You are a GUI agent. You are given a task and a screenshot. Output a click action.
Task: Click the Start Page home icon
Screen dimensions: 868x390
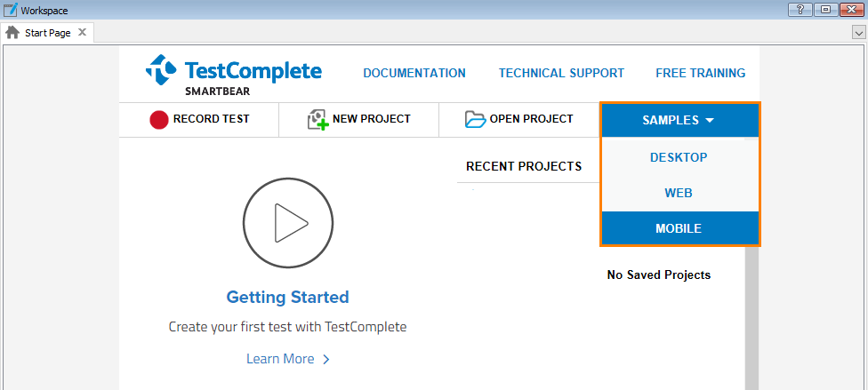coord(12,32)
